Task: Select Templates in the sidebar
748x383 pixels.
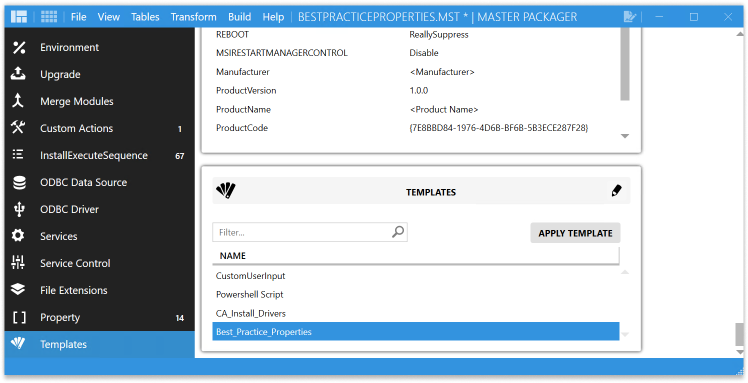Action: pos(100,344)
